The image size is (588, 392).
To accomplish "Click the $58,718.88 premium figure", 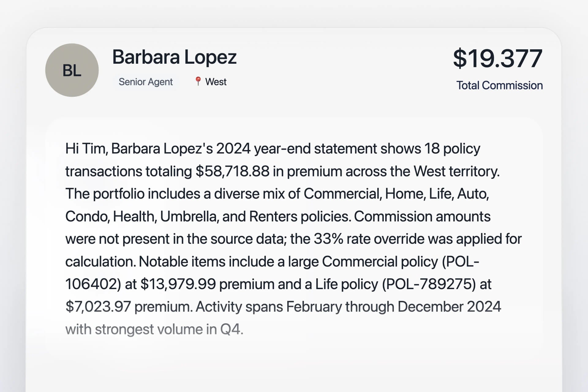I will pos(232,171).
